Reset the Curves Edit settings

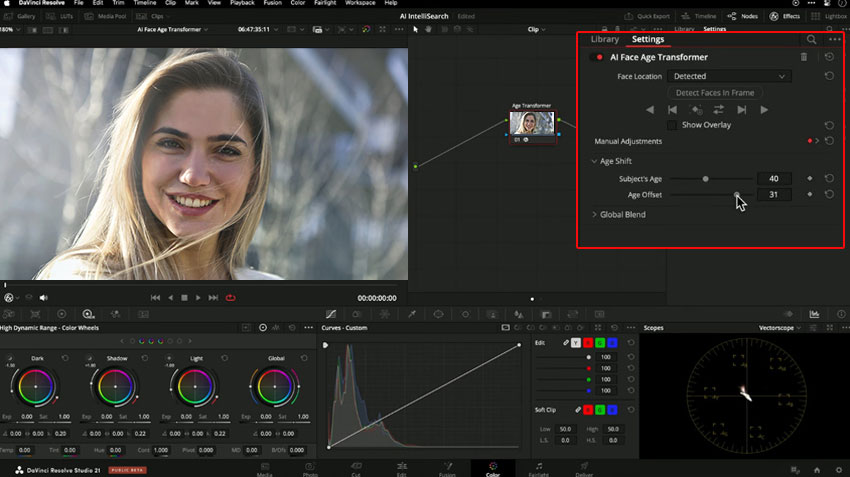pos(630,343)
